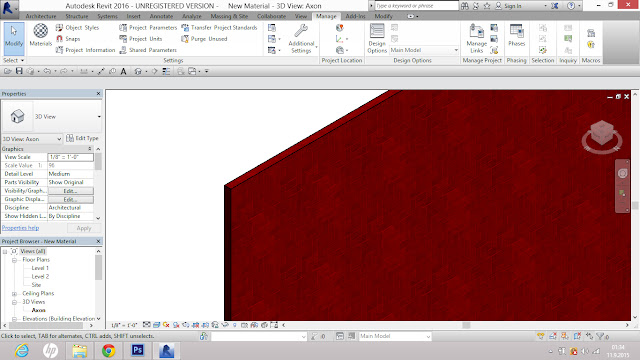Click Sign In button

click(509, 6)
